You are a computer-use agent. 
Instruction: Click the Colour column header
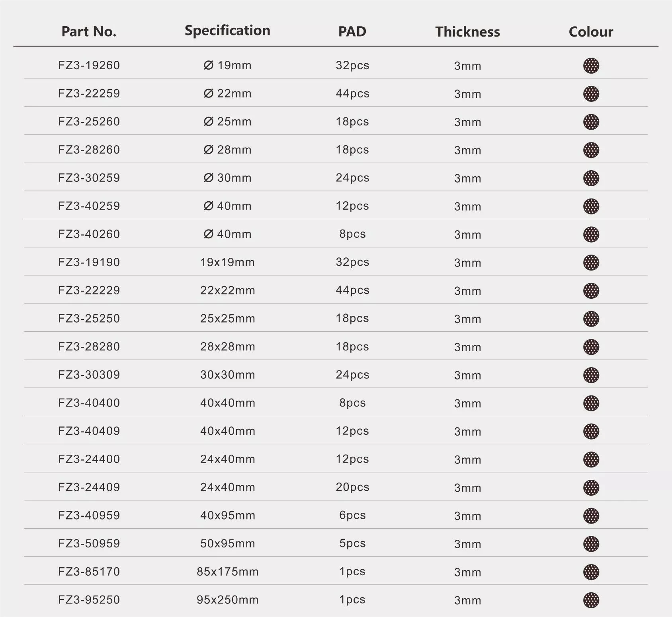(591, 32)
